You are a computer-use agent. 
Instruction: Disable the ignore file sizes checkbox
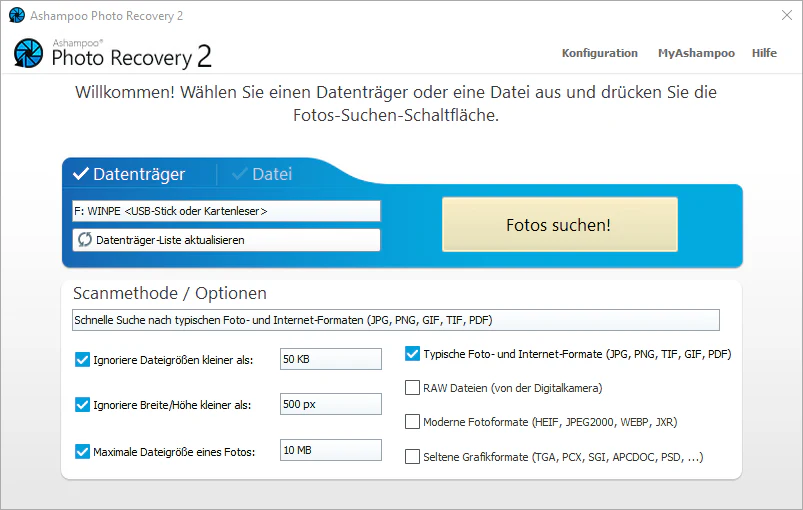pos(82,359)
